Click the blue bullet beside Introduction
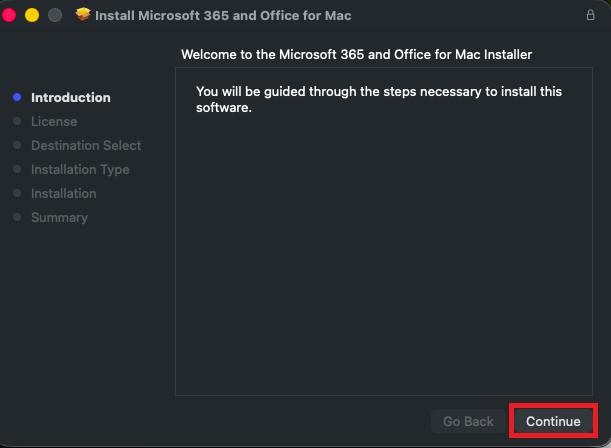Viewport: 611px width, 448px height. point(17,97)
